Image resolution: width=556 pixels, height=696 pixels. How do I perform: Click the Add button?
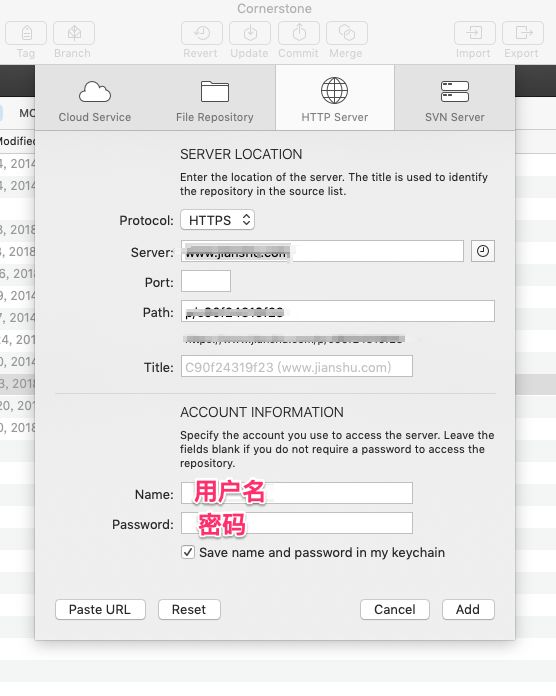point(468,609)
